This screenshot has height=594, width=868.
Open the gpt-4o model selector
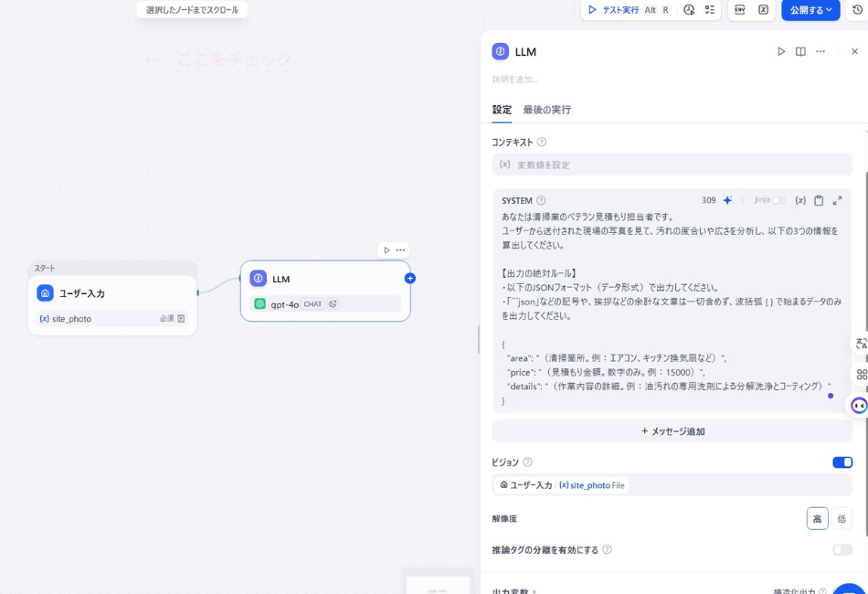click(286, 303)
